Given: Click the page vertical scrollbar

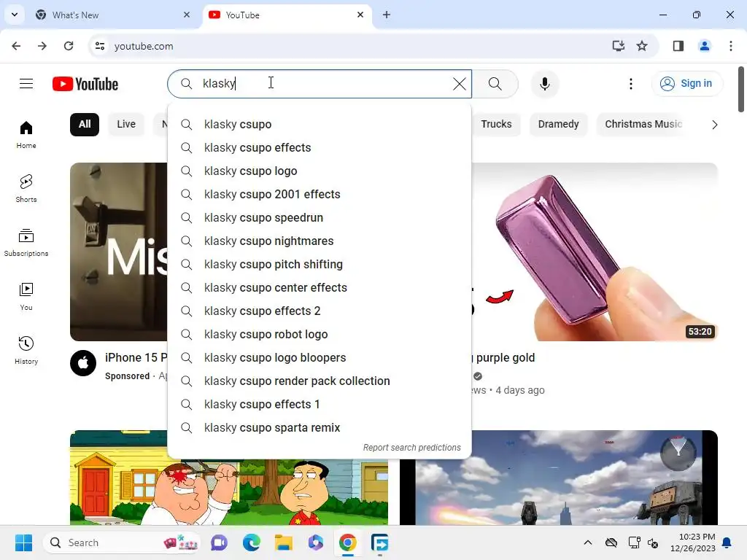Looking at the screenshot, I should tap(741, 90).
